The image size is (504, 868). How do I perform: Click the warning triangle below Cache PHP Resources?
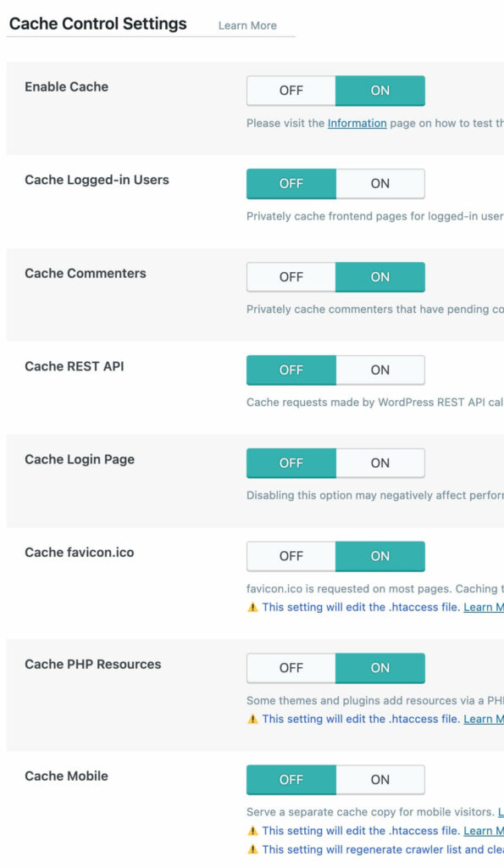tap(251, 719)
